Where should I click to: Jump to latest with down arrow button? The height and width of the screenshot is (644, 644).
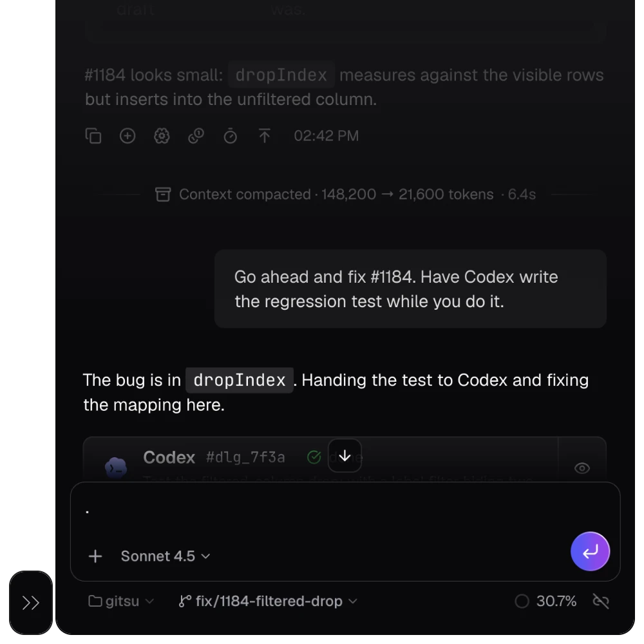(345, 456)
